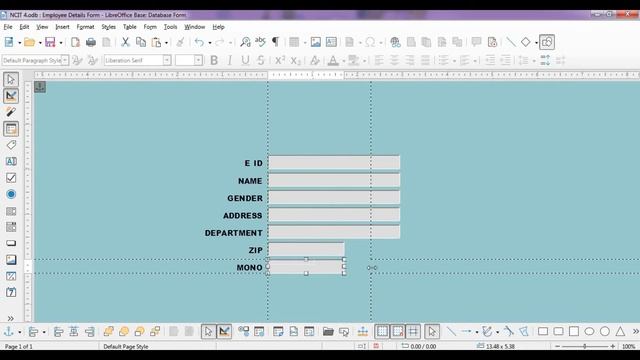640x360 pixels.
Task: Expand more form controls chevron
Action: tap(11, 318)
